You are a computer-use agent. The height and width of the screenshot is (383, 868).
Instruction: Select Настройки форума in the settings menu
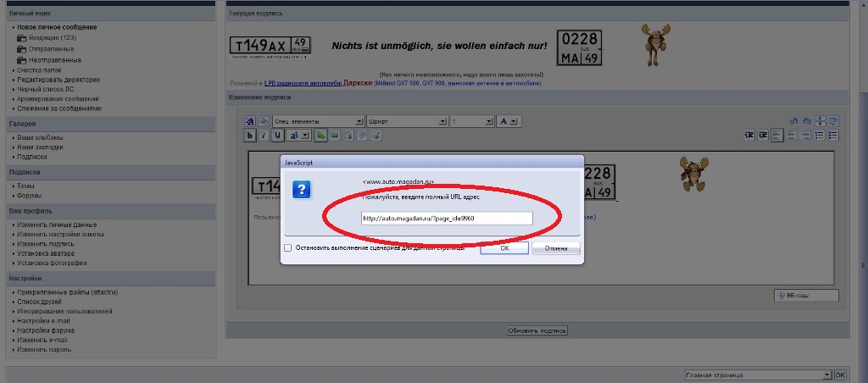(47, 330)
